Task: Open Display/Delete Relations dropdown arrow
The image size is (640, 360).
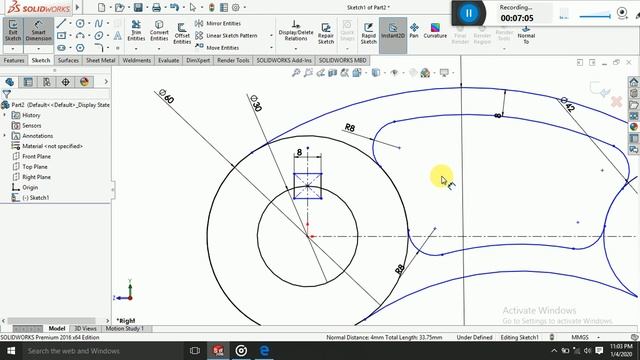Action: [x=296, y=49]
